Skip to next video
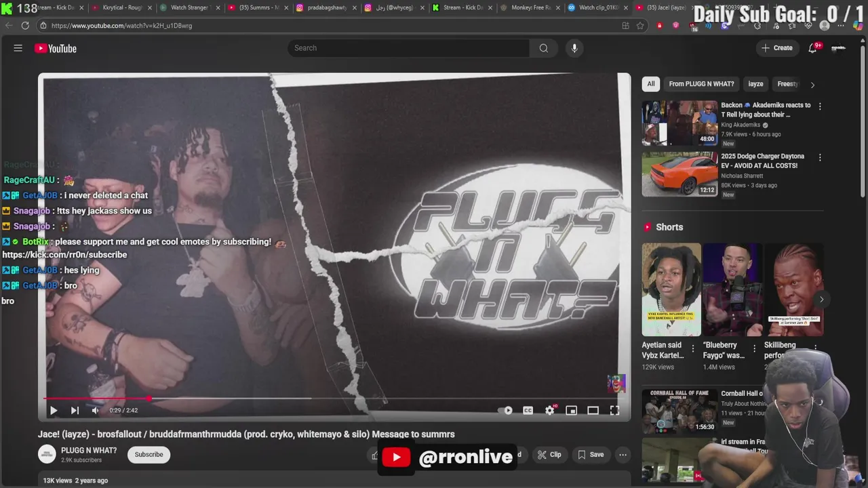Image resolution: width=868 pixels, height=488 pixels. pos(75,410)
